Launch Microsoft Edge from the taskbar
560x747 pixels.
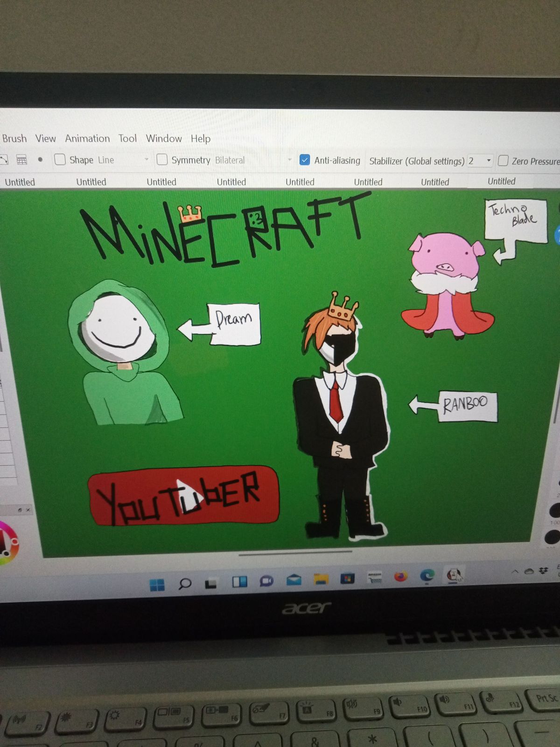(427, 576)
